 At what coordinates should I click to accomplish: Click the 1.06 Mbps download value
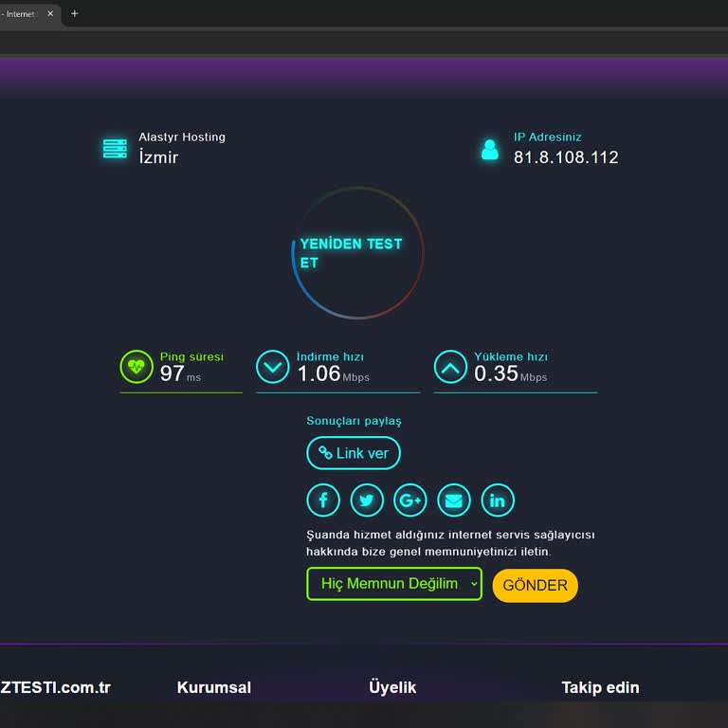click(334, 373)
